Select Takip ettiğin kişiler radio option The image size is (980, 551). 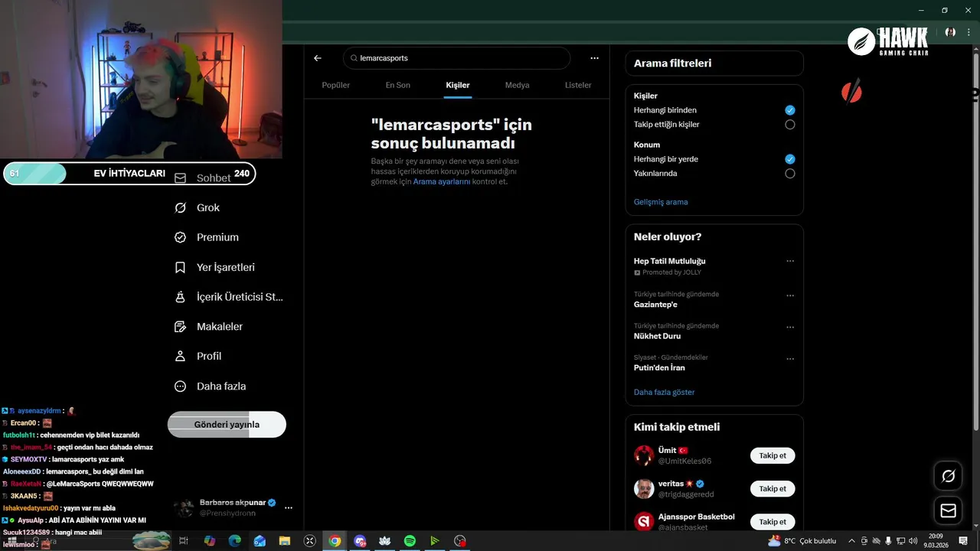tap(790, 125)
